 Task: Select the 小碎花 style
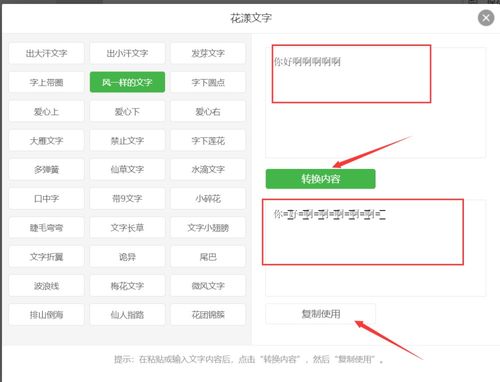coord(208,198)
